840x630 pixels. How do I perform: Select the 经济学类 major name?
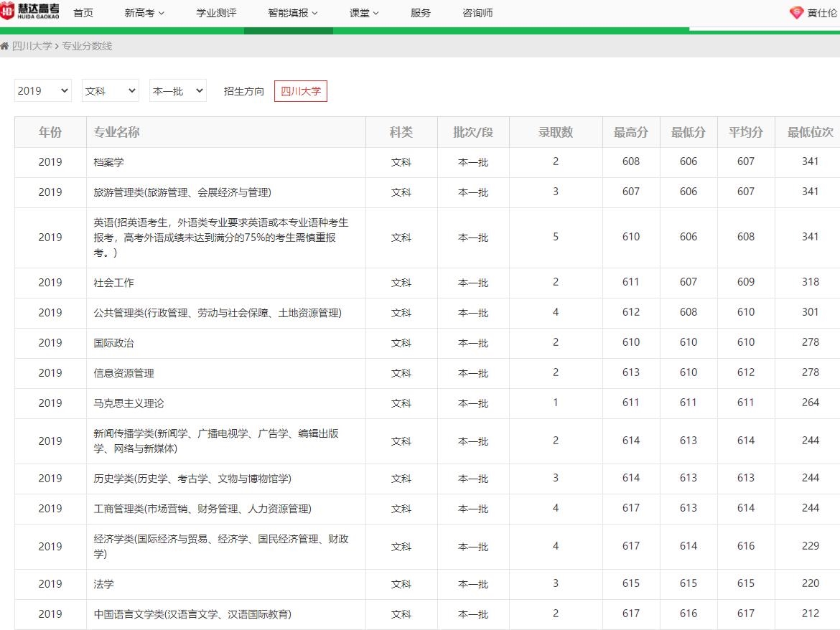221,547
